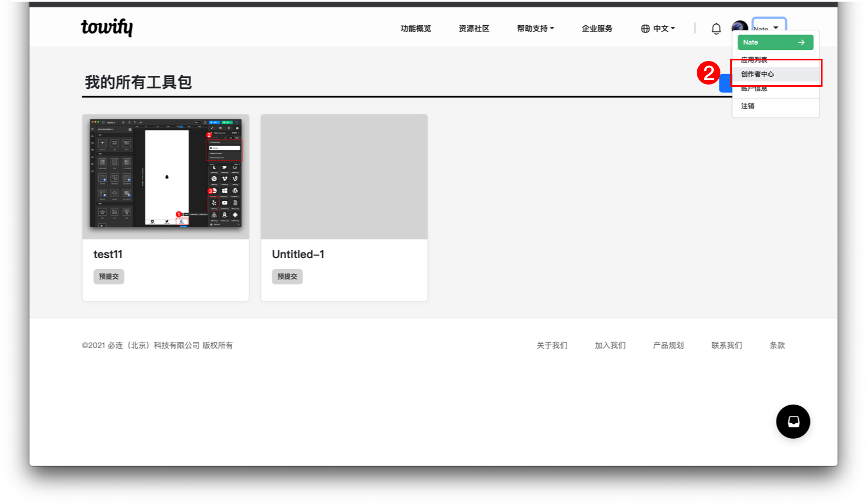Screen dimensions: 867x504
Task: Go to 资源社区 page
Action: tap(474, 29)
